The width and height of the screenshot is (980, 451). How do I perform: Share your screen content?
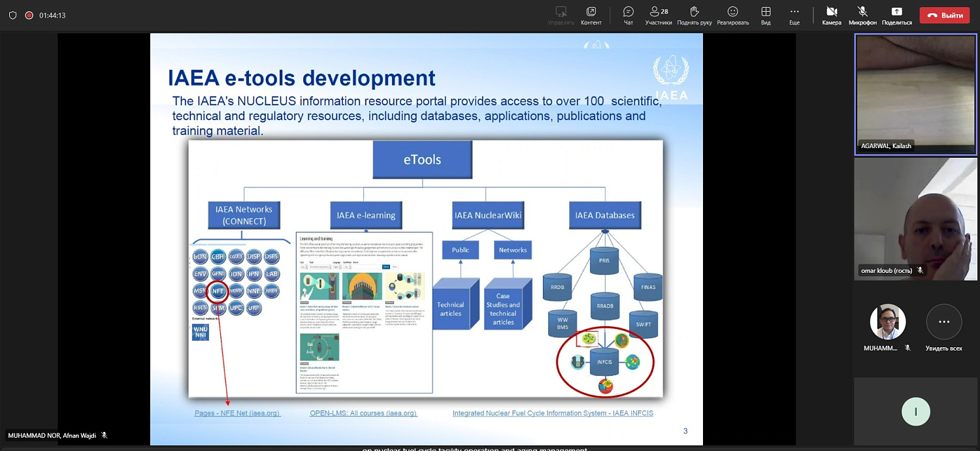pos(896,15)
